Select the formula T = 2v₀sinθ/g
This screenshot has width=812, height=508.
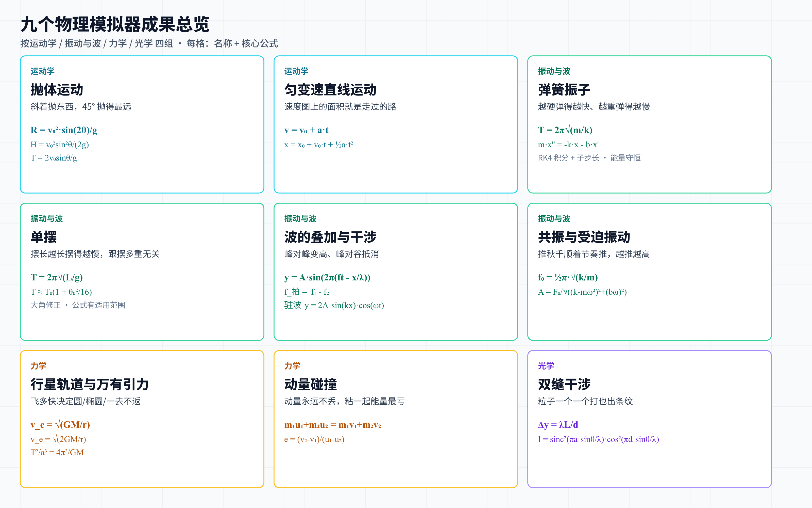(54, 157)
